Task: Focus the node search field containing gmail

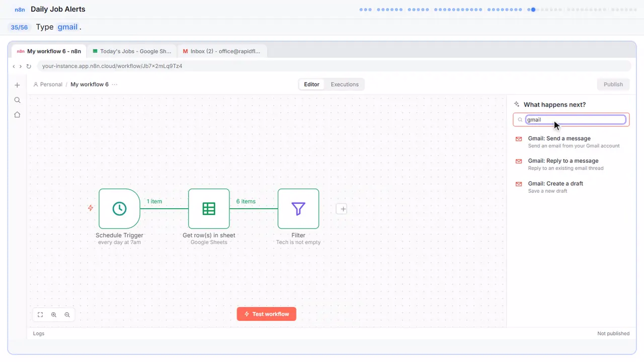Action: tap(576, 120)
